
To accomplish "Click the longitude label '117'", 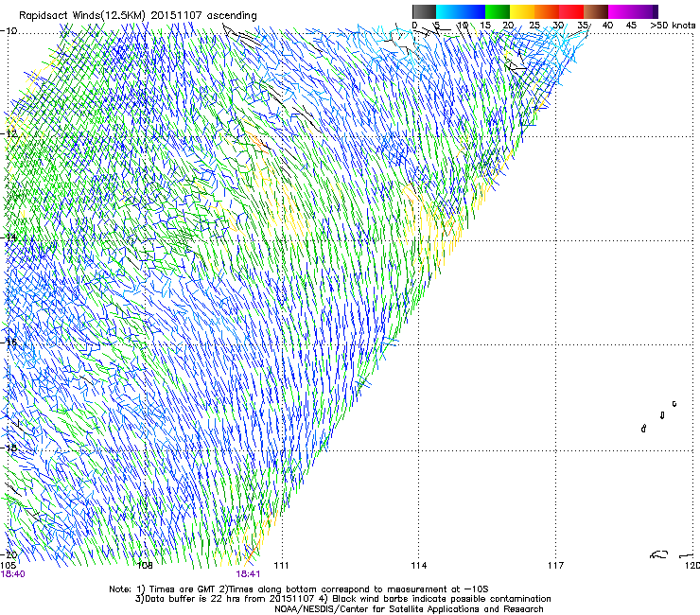I will click(x=556, y=566).
